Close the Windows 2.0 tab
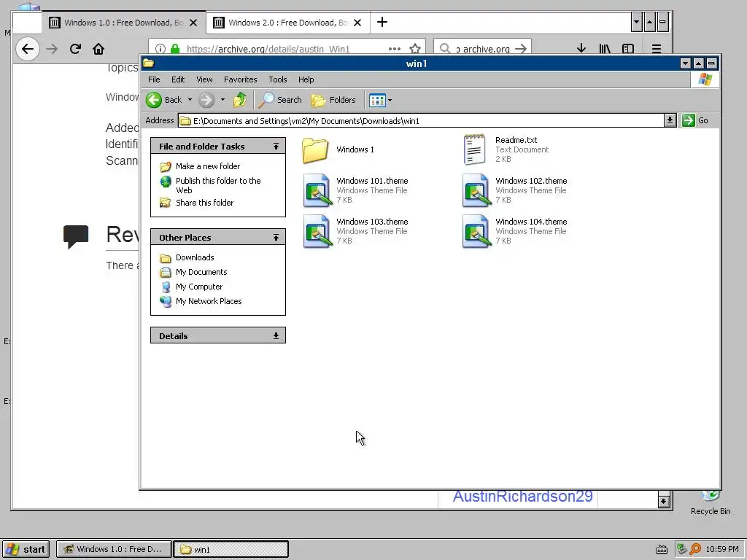Image resolution: width=747 pixels, height=560 pixels. pos(357,23)
